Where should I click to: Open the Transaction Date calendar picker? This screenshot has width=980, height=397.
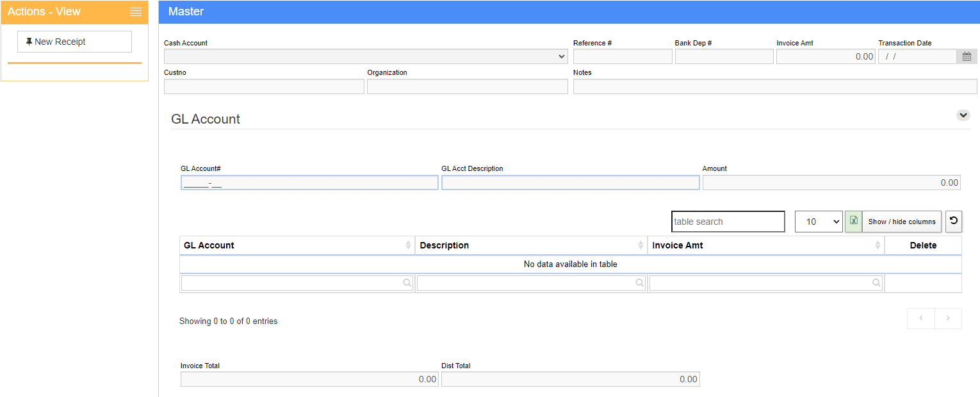[x=967, y=56]
